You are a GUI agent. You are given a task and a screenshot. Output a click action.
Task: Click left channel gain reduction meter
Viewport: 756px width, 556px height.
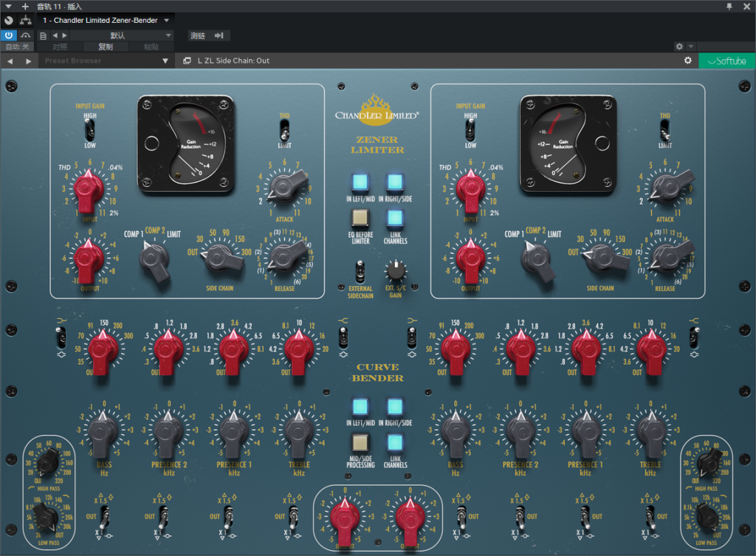point(187,144)
